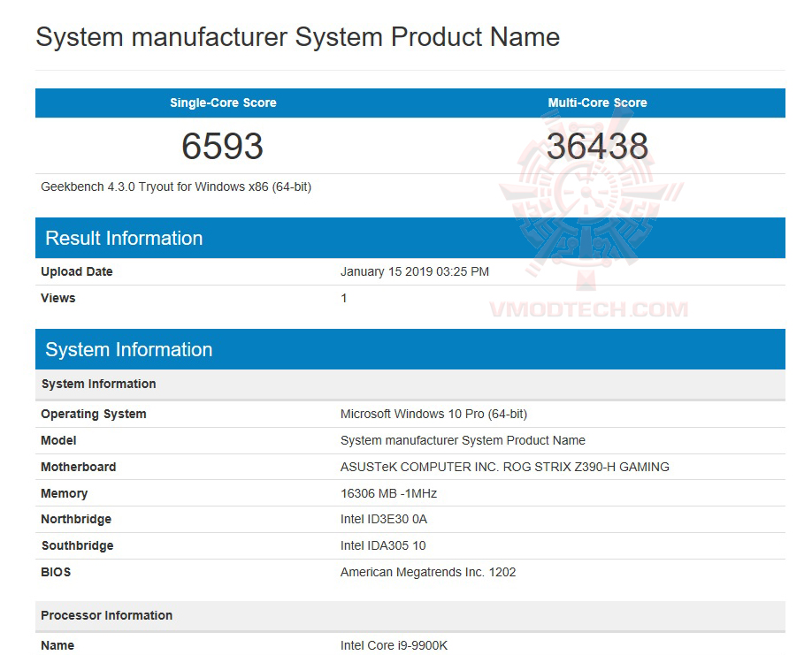Select American Megatrends Inc. 1202 value
812x655 pixels.
tap(428, 572)
